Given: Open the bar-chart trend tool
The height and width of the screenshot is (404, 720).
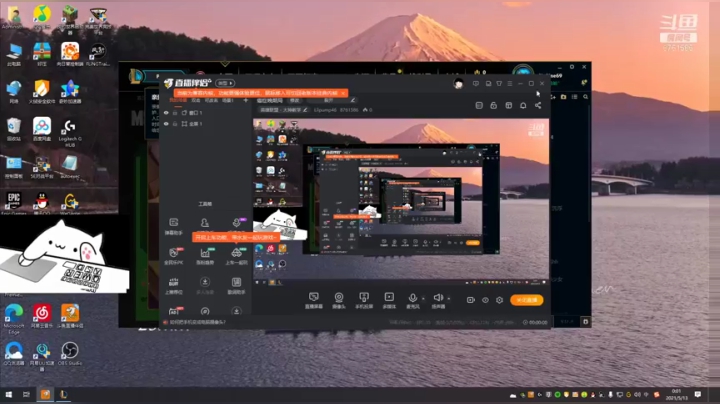Looking at the screenshot, I should pos(205,256).
